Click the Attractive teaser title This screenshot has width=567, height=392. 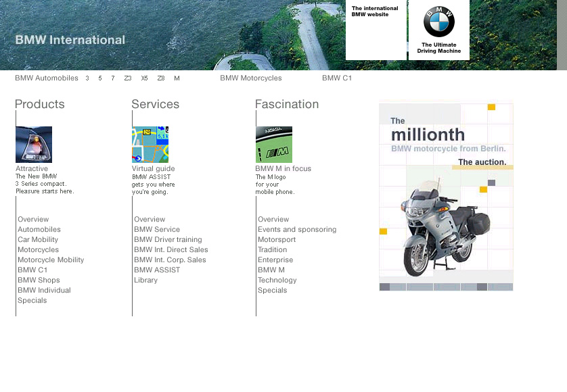point(32,169)
